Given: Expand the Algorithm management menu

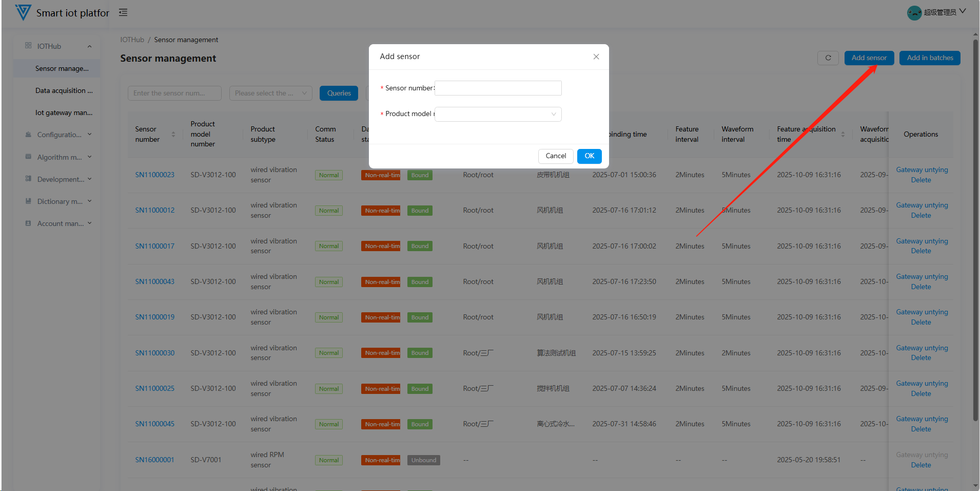Looking at the screenshot, I should coord(89,157).
